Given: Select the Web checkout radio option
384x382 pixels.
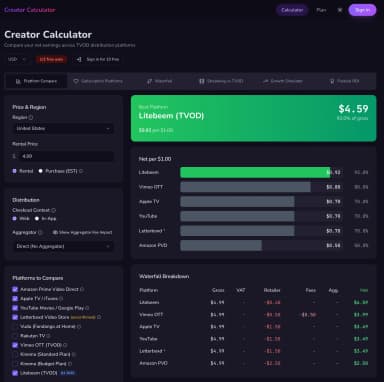Looking at the screenshot, I should (14, 219).
